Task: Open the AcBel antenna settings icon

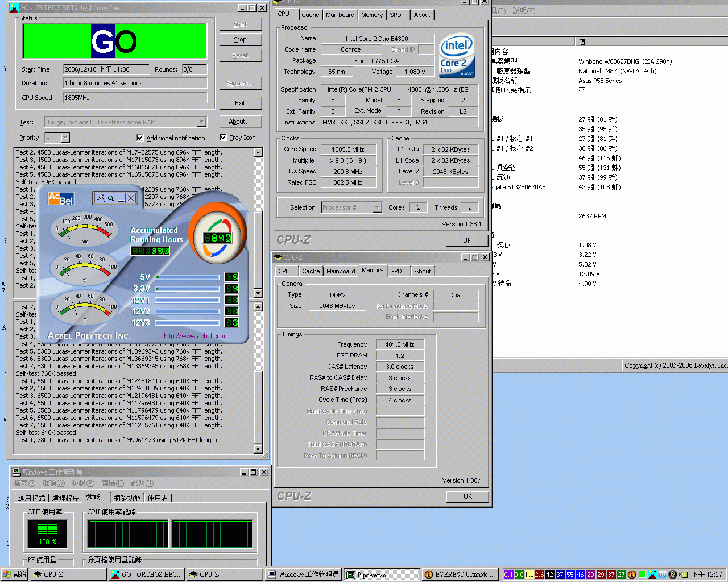Action: [100, 198]
